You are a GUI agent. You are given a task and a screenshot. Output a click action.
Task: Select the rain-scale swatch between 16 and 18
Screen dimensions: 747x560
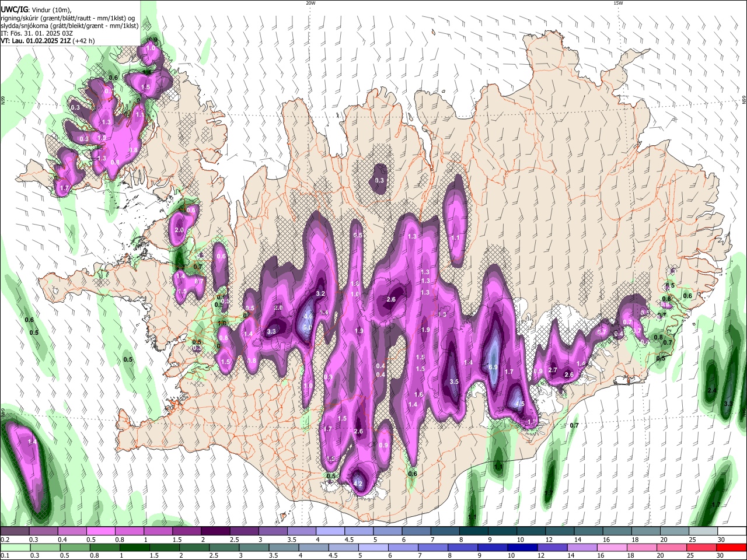pyautogui.click(x=613, y=547)
